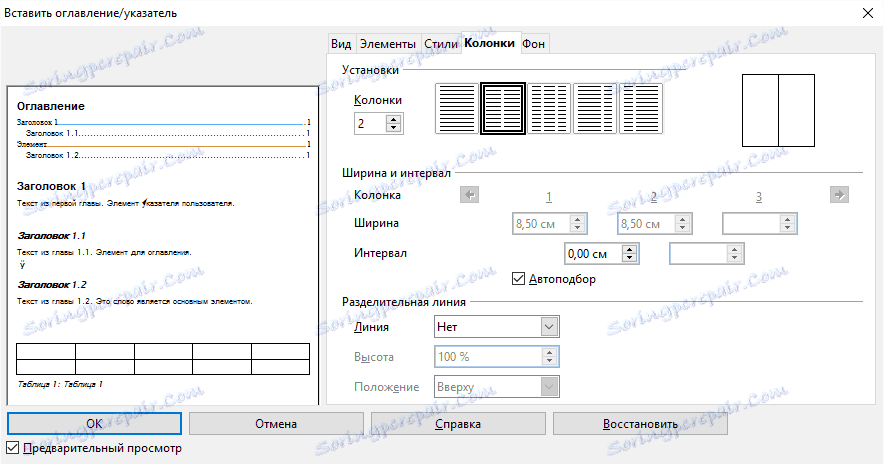Increase column 1 width 8,50 см
Image resolution: width=884 pixels, height=464 pixels.
coord(577,219)
